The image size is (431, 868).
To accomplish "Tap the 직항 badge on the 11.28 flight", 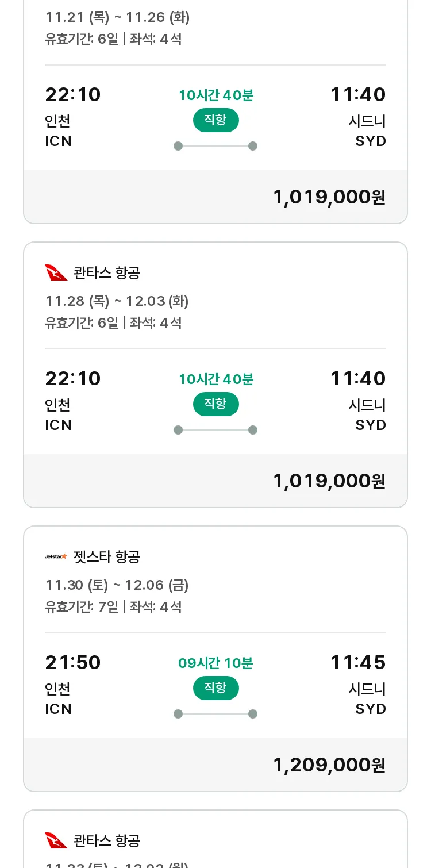I will [215, 404].
